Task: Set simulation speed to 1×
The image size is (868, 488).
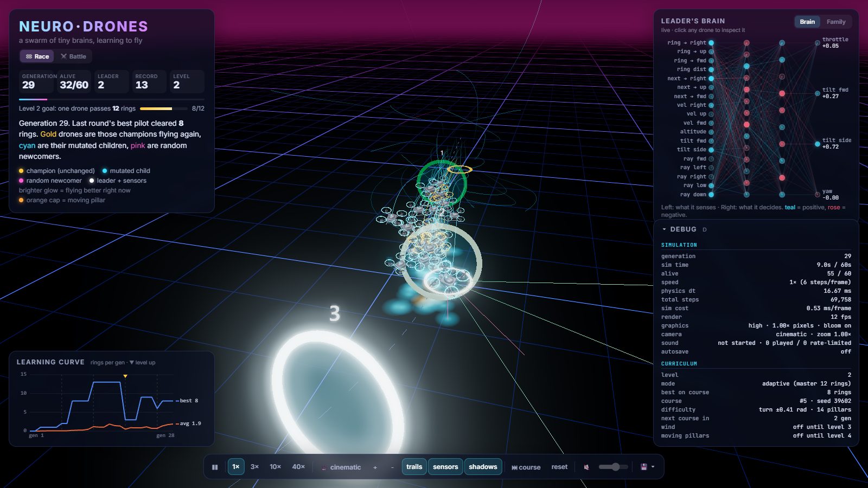Action: 236,467
